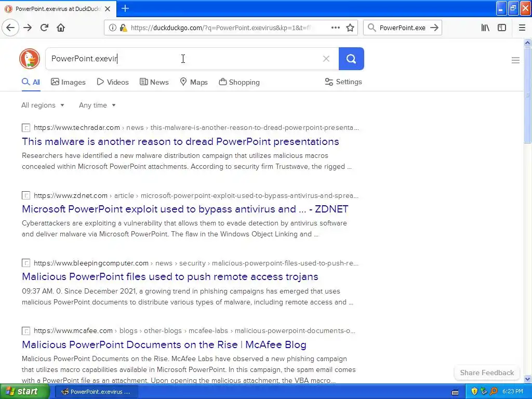The image size is (532, 399).
Task: Open Malicious PowerPoint files trojans result
Action: [x=170, y=276]
